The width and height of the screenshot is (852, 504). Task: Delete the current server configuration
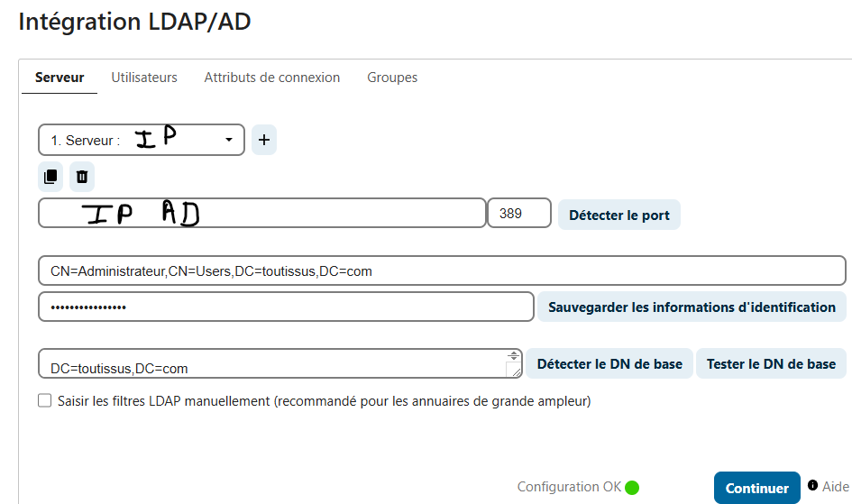pos(82,177)
